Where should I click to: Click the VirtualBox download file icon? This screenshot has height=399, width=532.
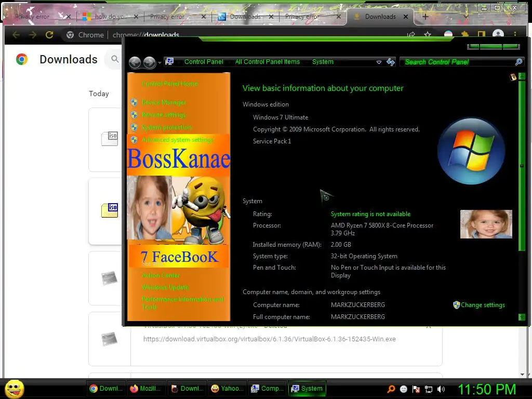(109, 339)
